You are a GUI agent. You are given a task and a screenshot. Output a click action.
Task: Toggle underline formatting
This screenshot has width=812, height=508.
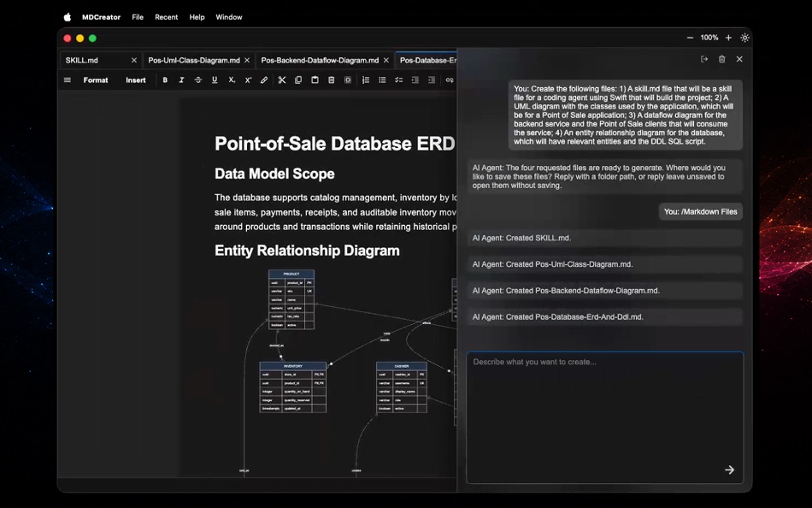click(x=215, y=80)
